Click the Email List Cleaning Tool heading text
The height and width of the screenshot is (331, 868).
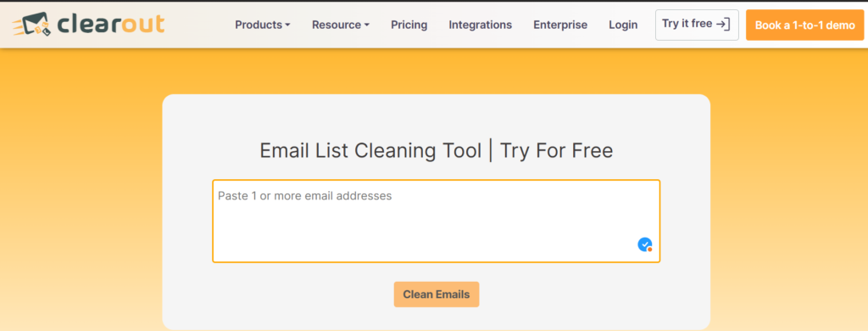click(370, 151)
